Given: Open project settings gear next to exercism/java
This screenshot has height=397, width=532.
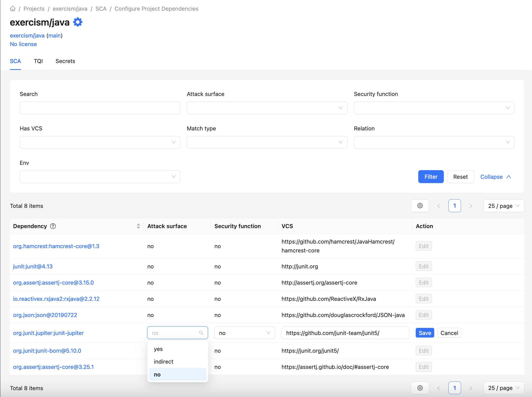Looking at the screenshot, I should [x=78, y=22].
